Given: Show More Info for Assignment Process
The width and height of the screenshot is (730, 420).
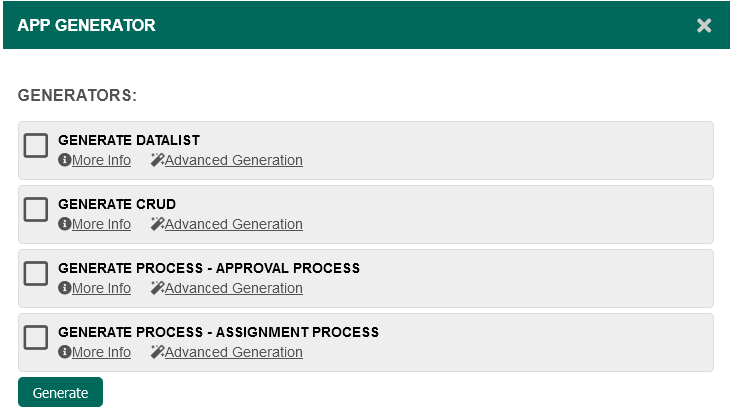Looking at the screenshot, I should [101, 353].
